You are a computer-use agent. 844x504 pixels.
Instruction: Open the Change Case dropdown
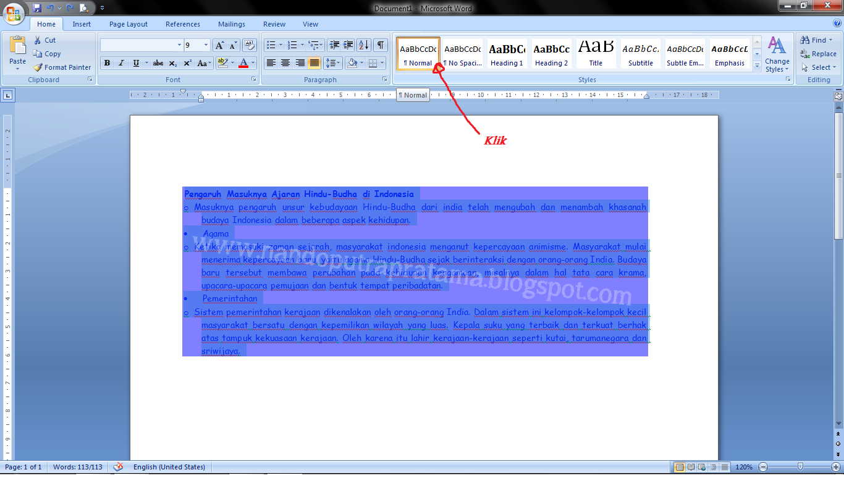click(x=204, y=63)
